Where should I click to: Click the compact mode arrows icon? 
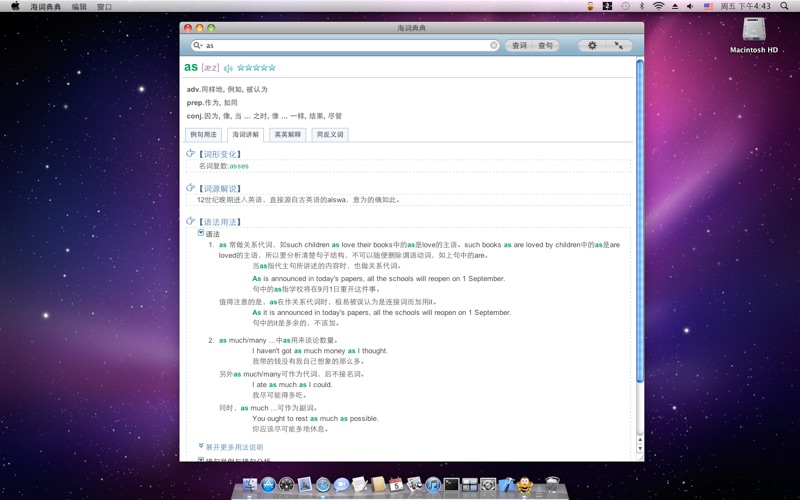[618, 45]
